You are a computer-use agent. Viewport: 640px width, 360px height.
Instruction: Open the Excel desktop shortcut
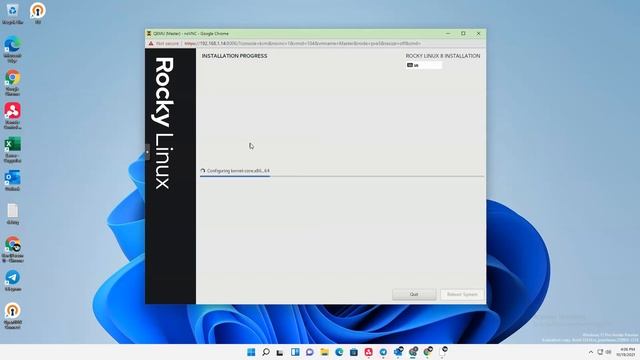pos(13,149)
